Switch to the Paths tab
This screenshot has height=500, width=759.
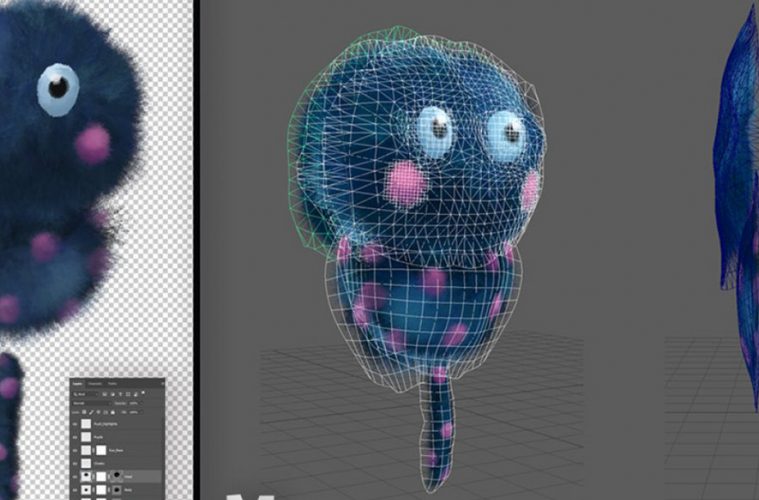tap(112, 384)
